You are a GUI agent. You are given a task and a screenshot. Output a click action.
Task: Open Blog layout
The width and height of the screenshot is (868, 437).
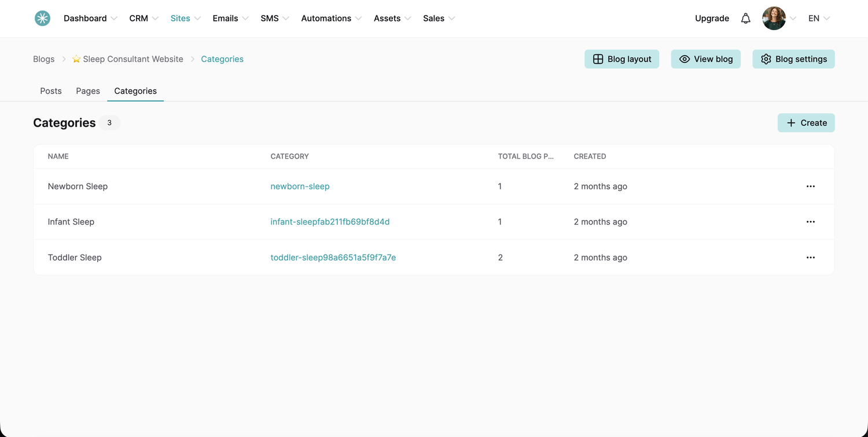pos(621,59)
